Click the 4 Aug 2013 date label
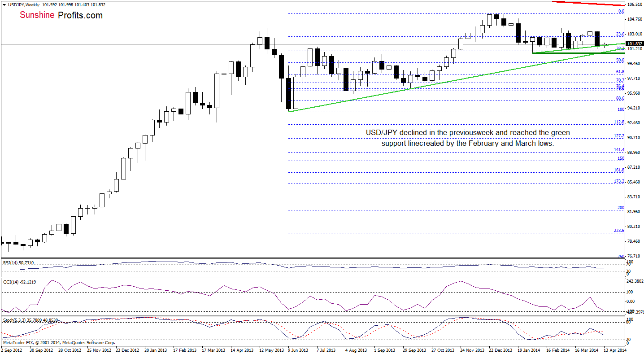 click(x=357, y=350)
